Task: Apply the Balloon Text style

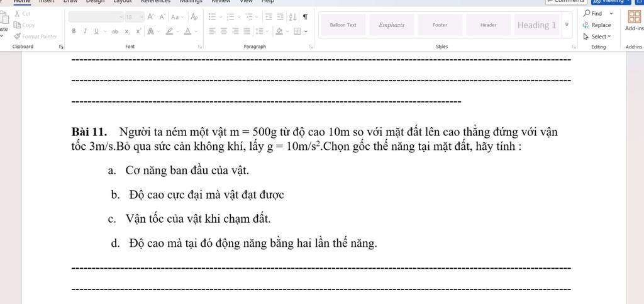Action: (343, 25)
